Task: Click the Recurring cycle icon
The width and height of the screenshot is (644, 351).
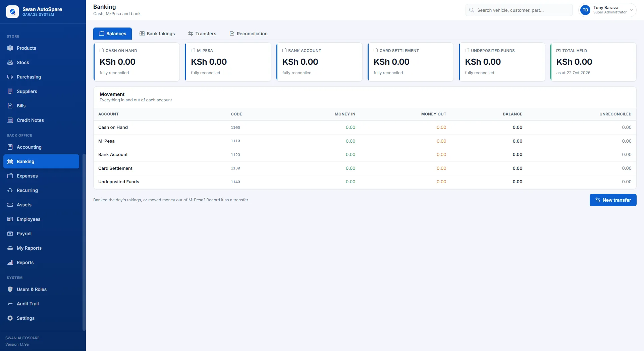Action: (x=10, y=190)
